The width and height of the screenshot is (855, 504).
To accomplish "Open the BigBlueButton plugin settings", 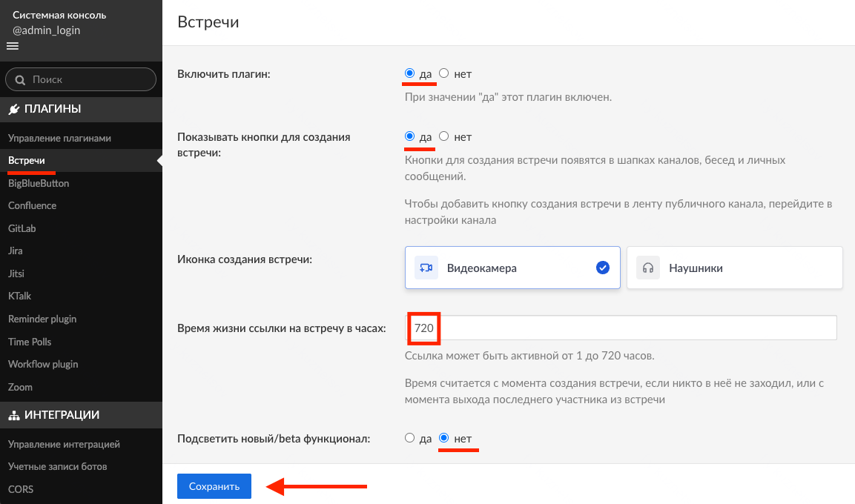I will click(x=39, y=183).
